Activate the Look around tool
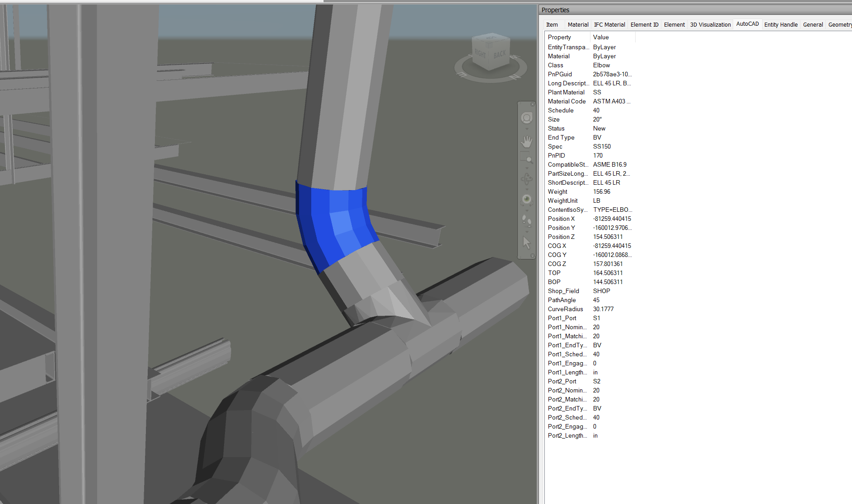 pyautogui.click(x=526, y=198)
